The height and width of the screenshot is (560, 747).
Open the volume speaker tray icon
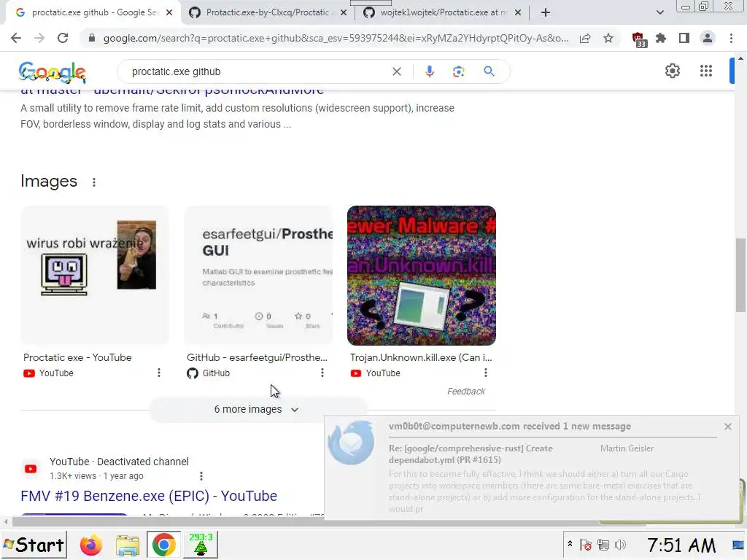tap(620, 545)
